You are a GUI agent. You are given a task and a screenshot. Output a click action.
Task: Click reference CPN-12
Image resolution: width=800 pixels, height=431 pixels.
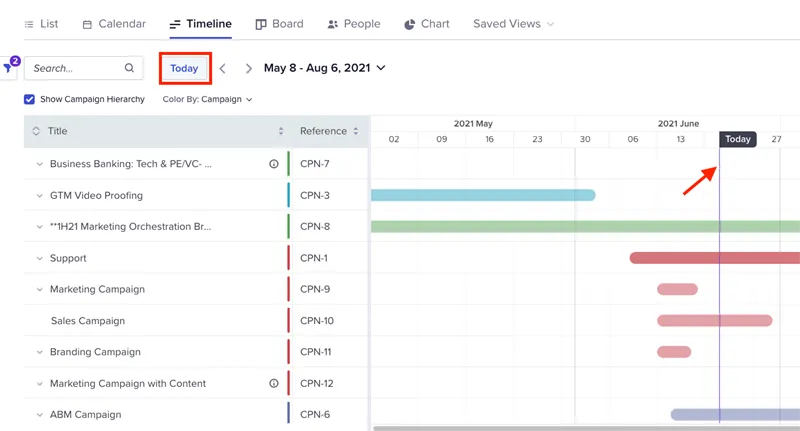coord(316,384)
